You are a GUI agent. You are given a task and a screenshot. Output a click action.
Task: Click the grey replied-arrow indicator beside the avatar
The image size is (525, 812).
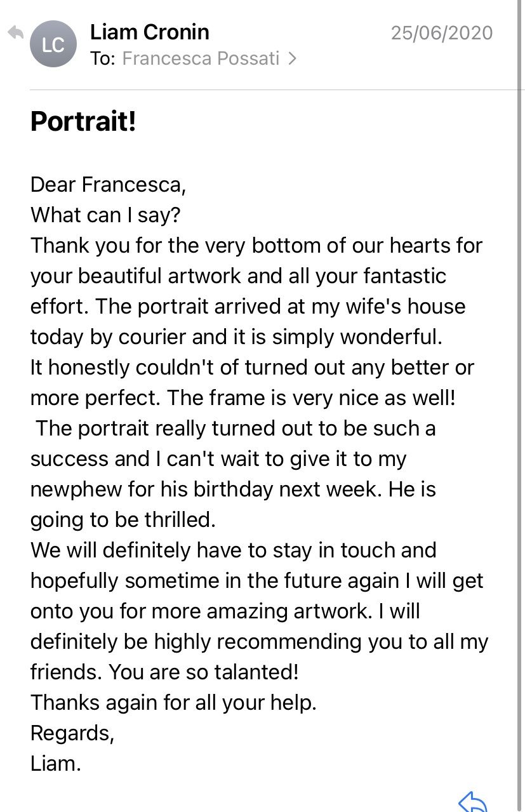(15, 32)
